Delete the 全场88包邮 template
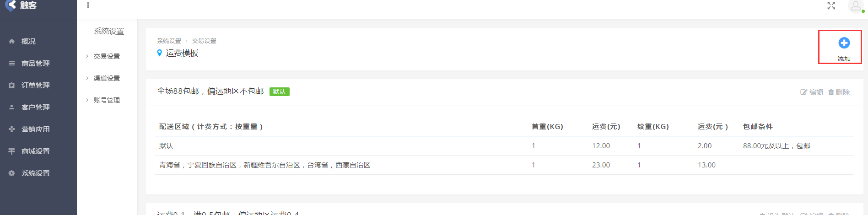 pyautogui.click(x=839, y=92)
